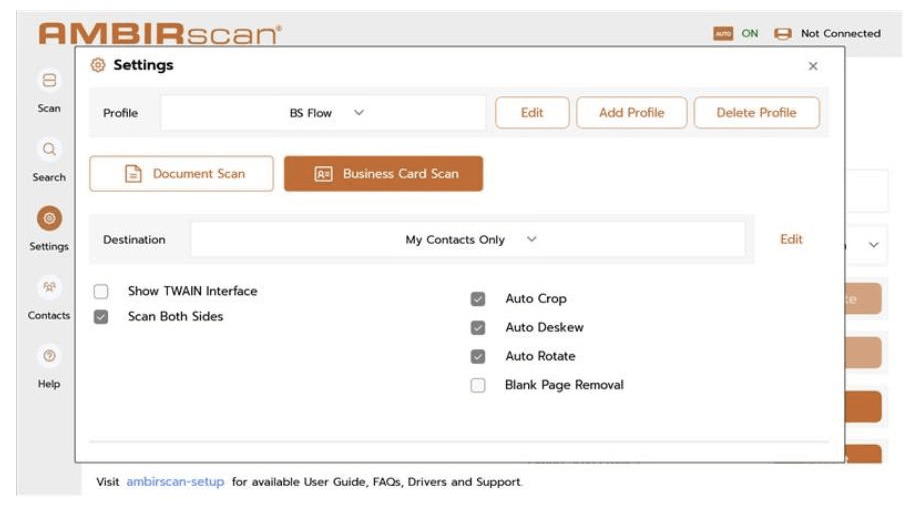Enable Show TWAIN Interface checkbox
The height and width of the screenshot is (516, 914).
[x=101, y=291]
